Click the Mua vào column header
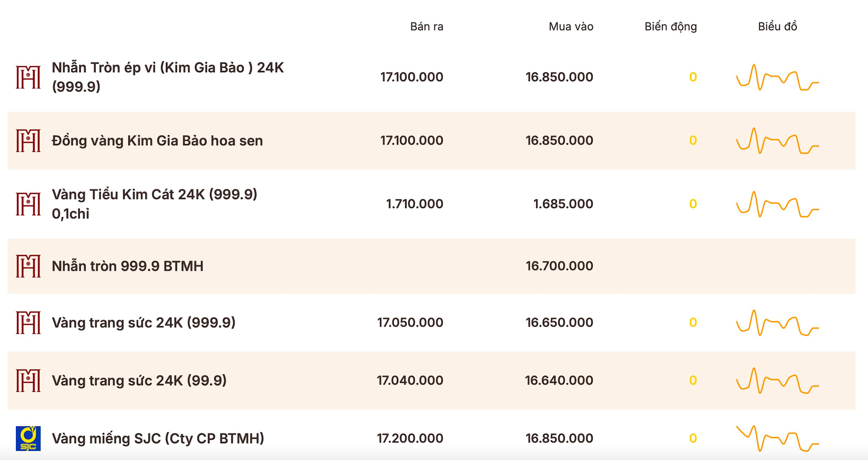The width and height of the screenshot is (868, 460). (x=571, y=27)
